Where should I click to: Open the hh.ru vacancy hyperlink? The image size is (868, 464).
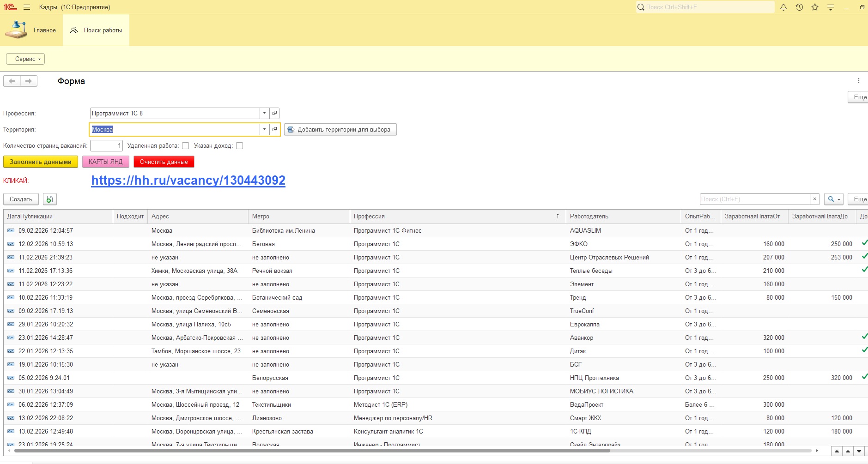188,181
